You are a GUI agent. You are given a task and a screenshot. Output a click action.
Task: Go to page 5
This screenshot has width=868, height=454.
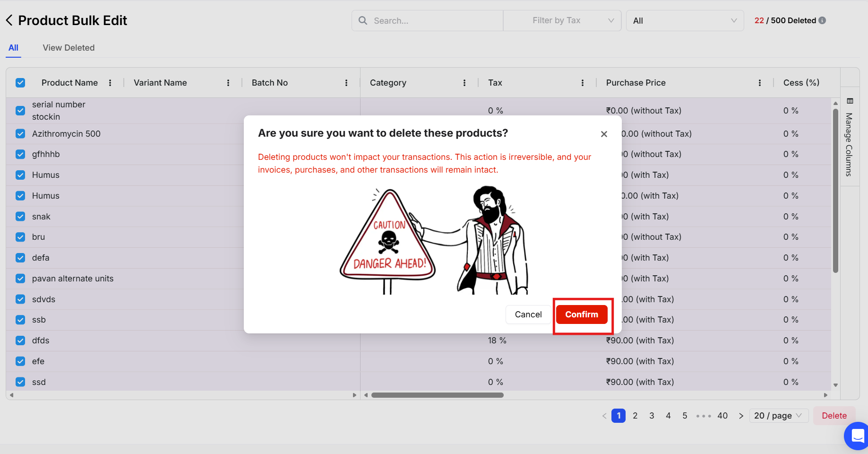click(685, 416)
